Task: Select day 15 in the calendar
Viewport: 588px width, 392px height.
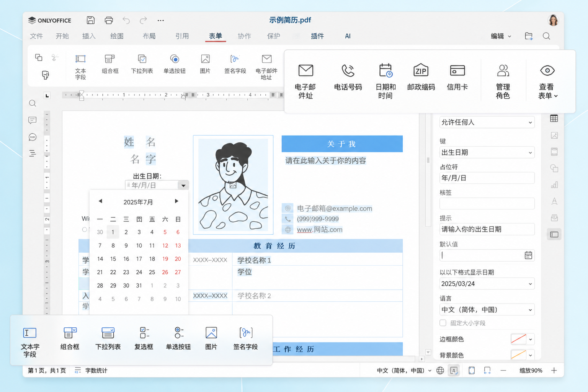Action: click(x=113, y=259)
